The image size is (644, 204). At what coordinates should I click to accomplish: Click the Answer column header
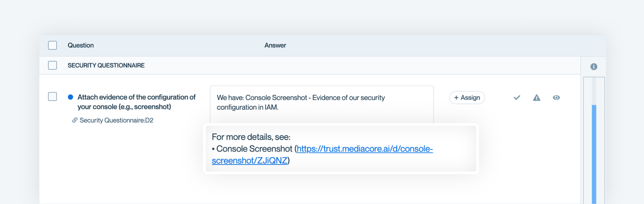click(x=275, y=45)
